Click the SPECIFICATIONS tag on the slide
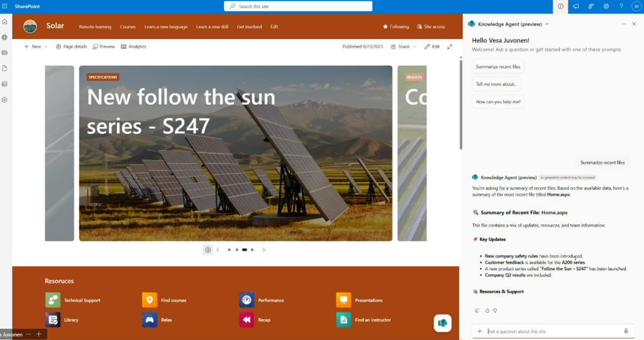This screenshot has height=340, width=644. pos(103,77)
